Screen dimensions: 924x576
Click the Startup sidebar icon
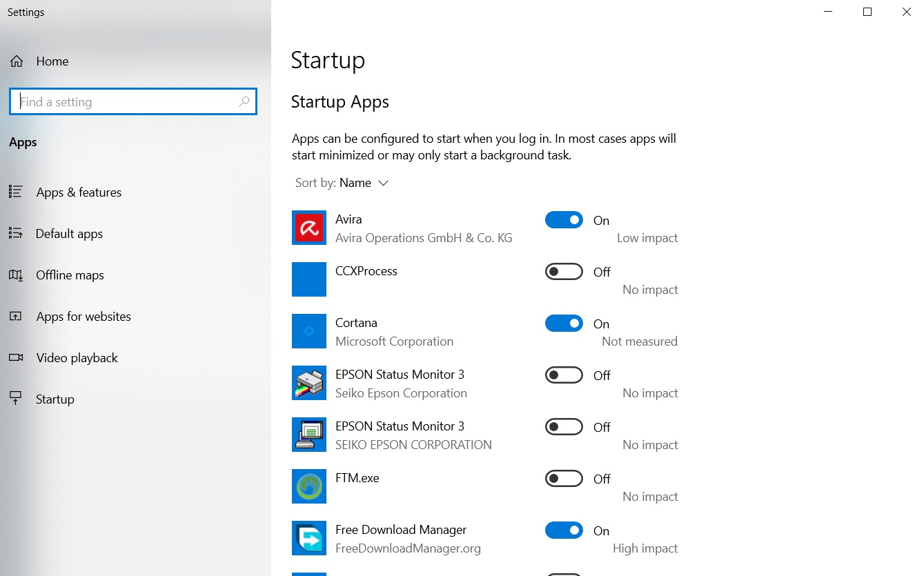point(16,399)
